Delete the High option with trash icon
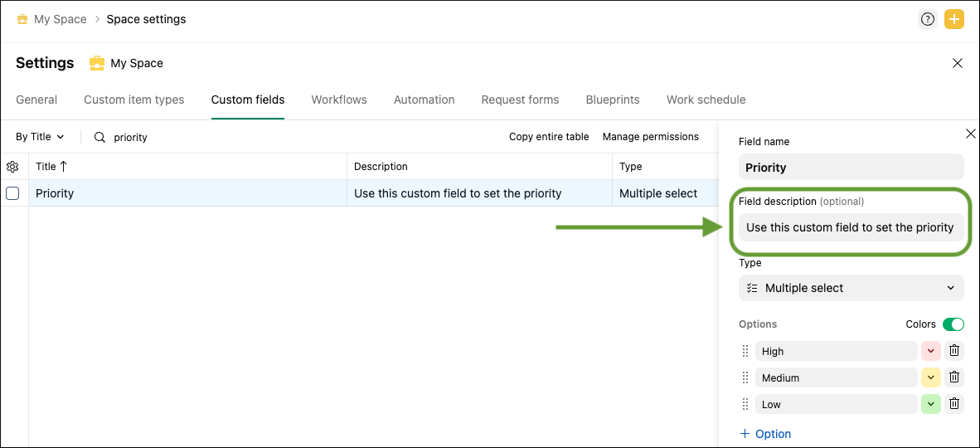Image resolution: width=980 pixels, height=448 pixels. [954, 351]
